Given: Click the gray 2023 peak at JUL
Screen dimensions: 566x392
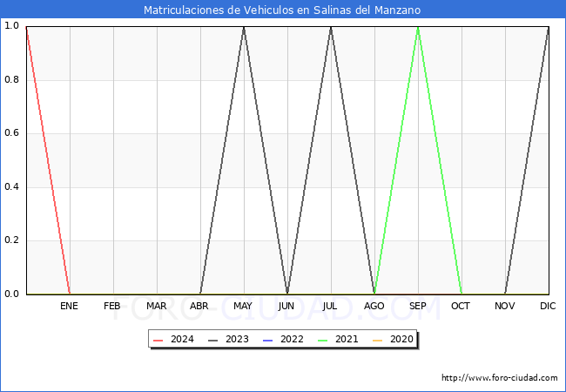Looking at the screenshot, I should click(331, 27).
